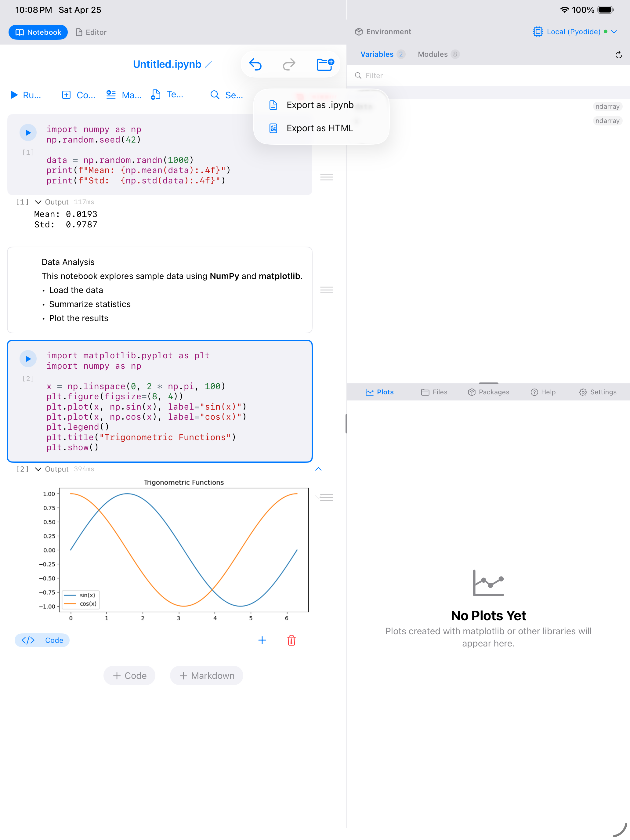The image size is (630, 840).
Task: Switch to Editor mode
Action: (91, 32)
